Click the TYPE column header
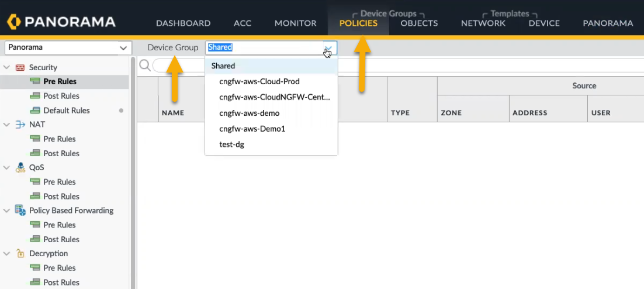Viewport: 644px width, 289px height. (400, 113)
